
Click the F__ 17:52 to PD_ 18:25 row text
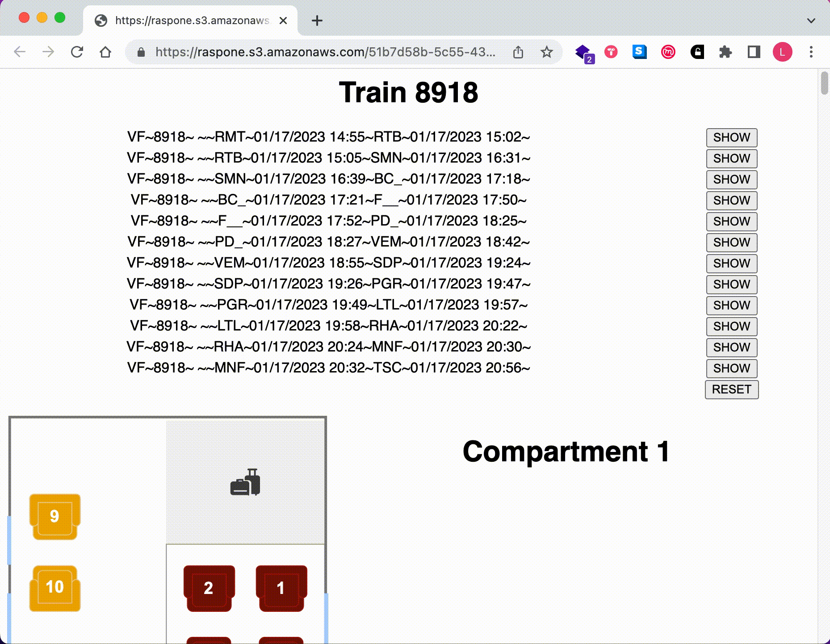(329, 221)
